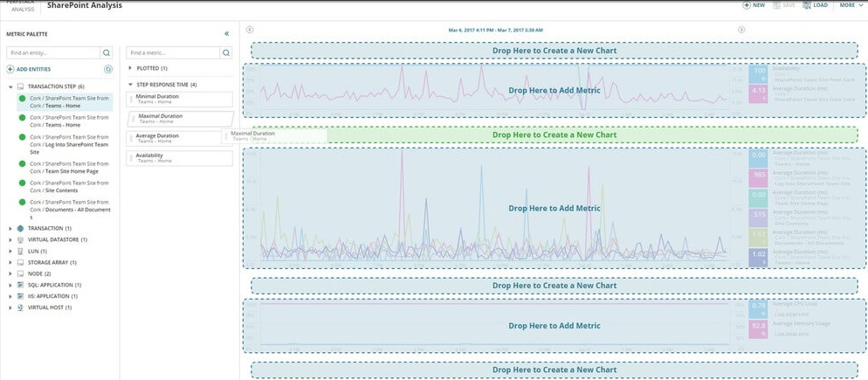Viewport: 868px width, 380px height.
Task: Select the Minimal Duration metric tile
Action: (x=179, y=100)
